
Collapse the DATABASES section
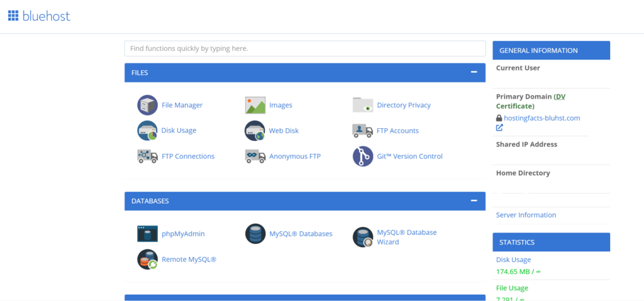coord(474,201)
